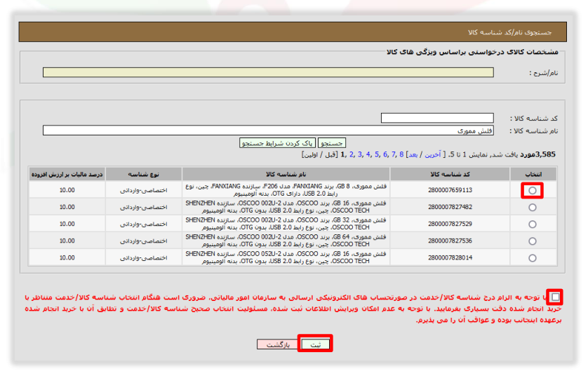Click 10.00 tax value in FANXIANG row
Image resolution: width=588 pixels, height=376 pixels.
(x=67, y=190)
